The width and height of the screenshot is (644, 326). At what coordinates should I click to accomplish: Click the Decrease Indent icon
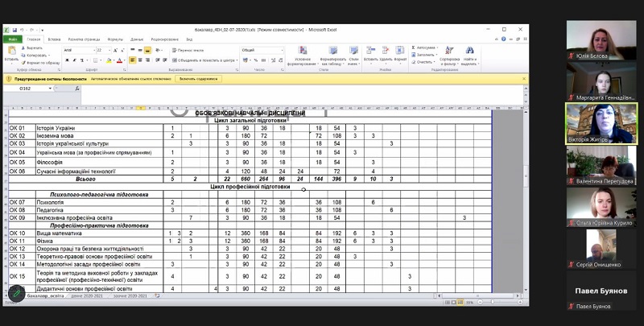(x=158, y=60)
